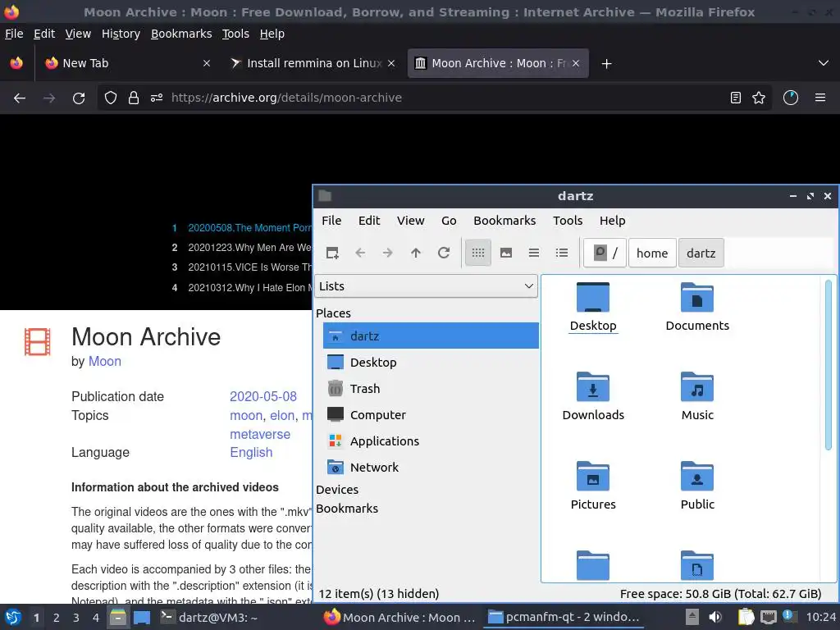This screenshot has height=630, width=840.
Task: Click the root path button in file manager
Action: 605,253
